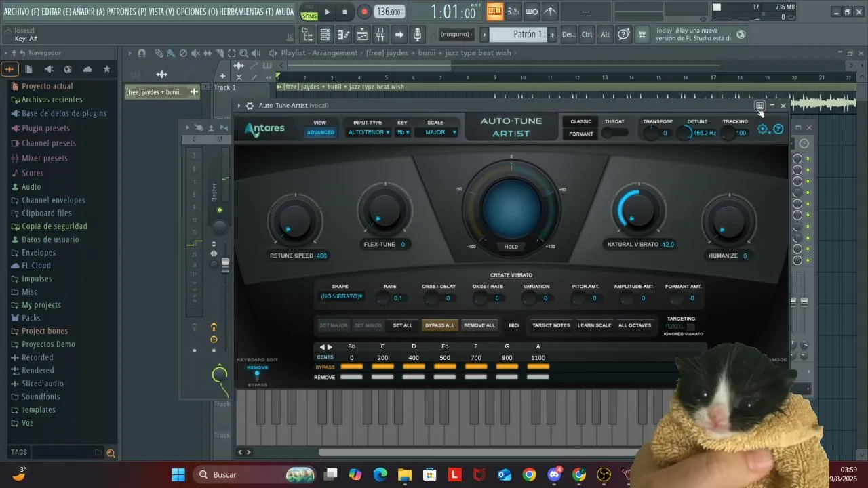868x488 pixels.
Task: Open the Auto-Tune VIEW Advanced toggle
Action: pos(320,132)
